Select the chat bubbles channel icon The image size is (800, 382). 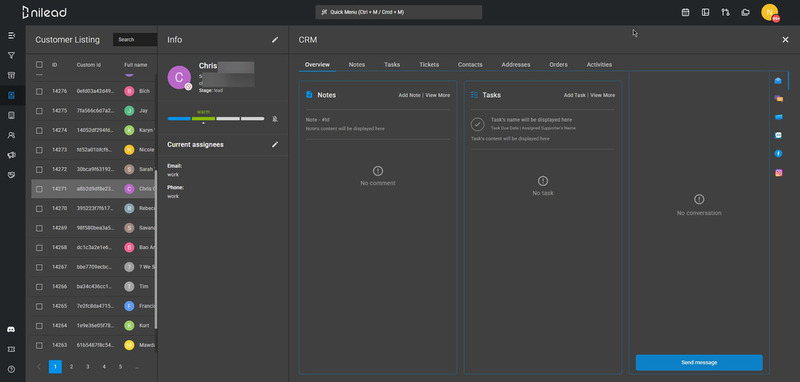click(x=778, y=99)
